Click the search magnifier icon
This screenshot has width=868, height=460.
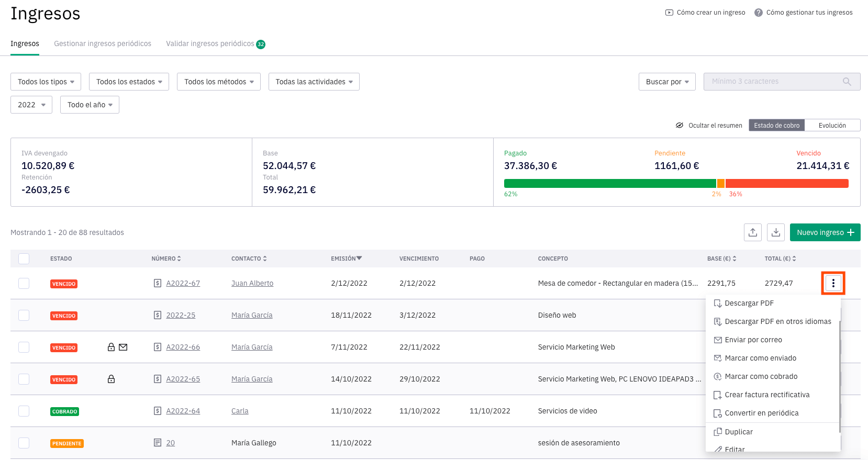click(x=847, y=82)
